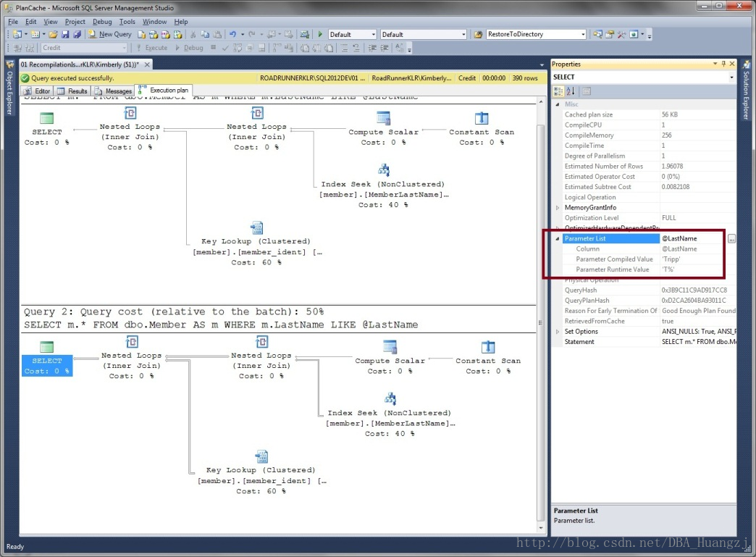Open the Project menu
Screen dimensions: 756x557
[75, 22]
